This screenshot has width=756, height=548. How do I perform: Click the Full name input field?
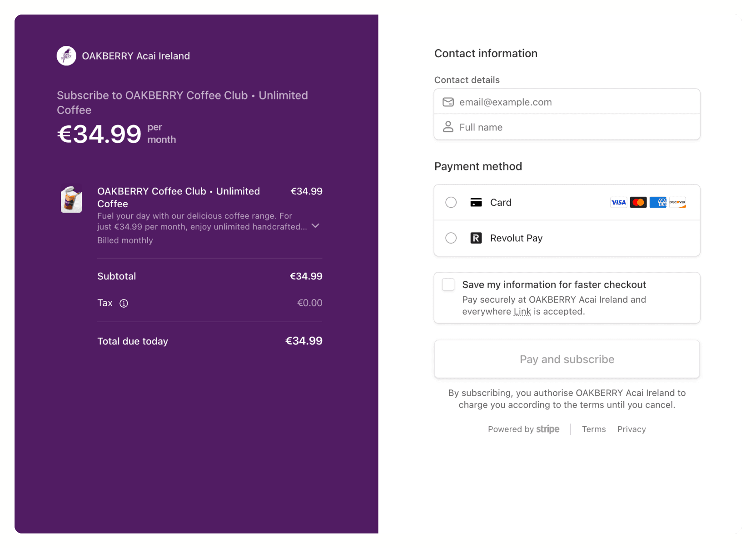coord(572,127)
